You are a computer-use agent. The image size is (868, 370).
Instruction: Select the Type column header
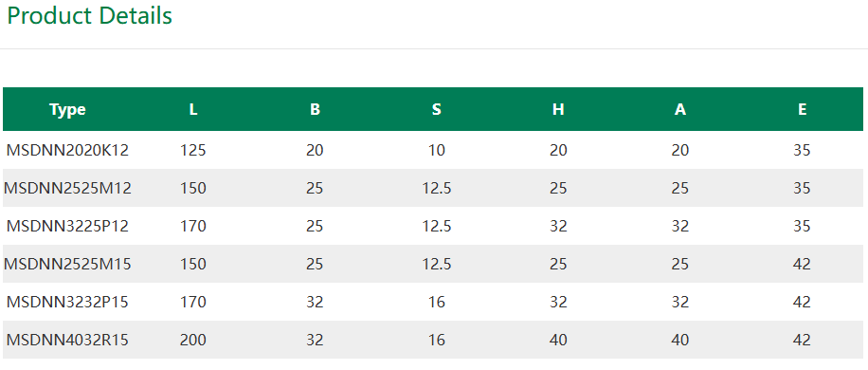[x=67, y=110]
